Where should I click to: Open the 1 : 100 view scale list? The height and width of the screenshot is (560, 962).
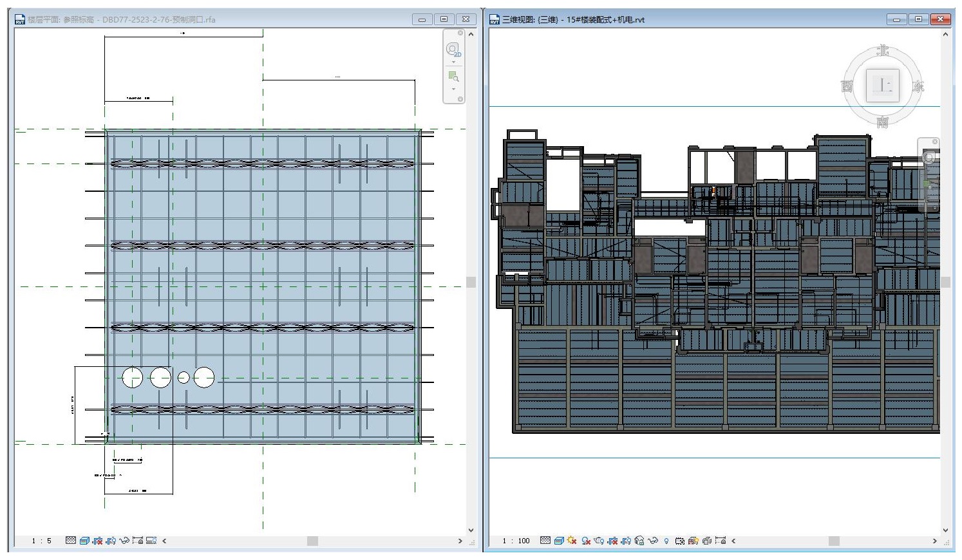coord(516,541)
